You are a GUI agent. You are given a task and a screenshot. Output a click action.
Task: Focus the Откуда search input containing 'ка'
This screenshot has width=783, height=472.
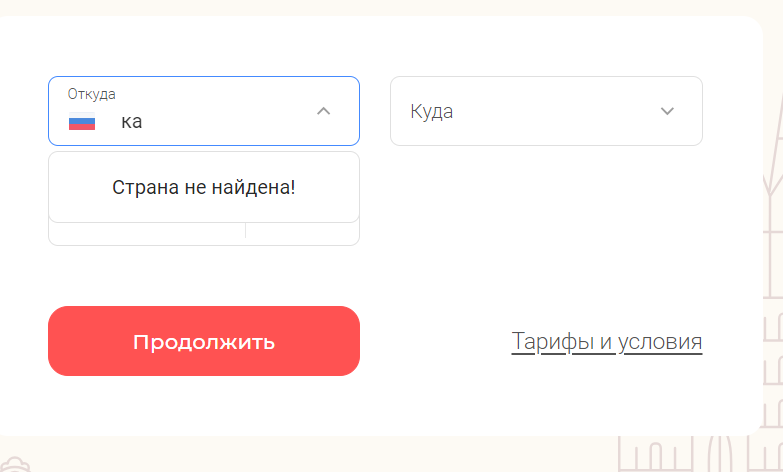point(210,121)
